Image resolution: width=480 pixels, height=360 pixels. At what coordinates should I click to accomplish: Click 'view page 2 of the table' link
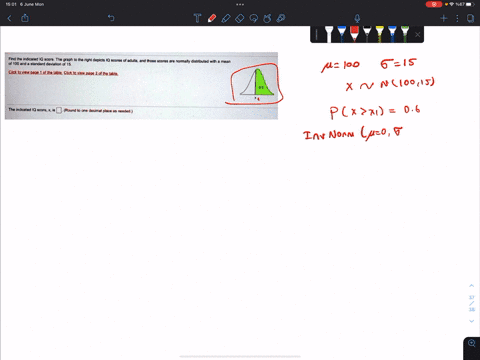click(91, 73)
